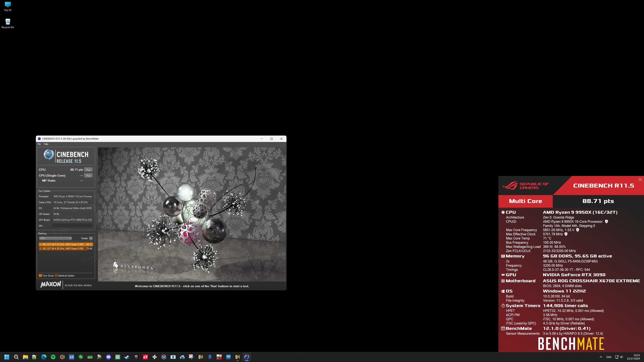
Task: Open Discord from the taskbar
Action: pyautogui.click(x=109, y=357)
